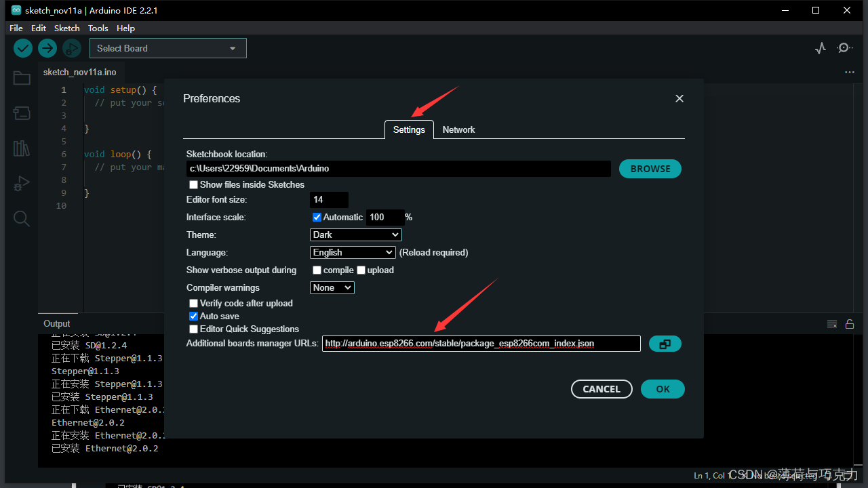The image size is (868, 488).
Task: Maximize the Arduino IDE window
Action: point(816,10)
